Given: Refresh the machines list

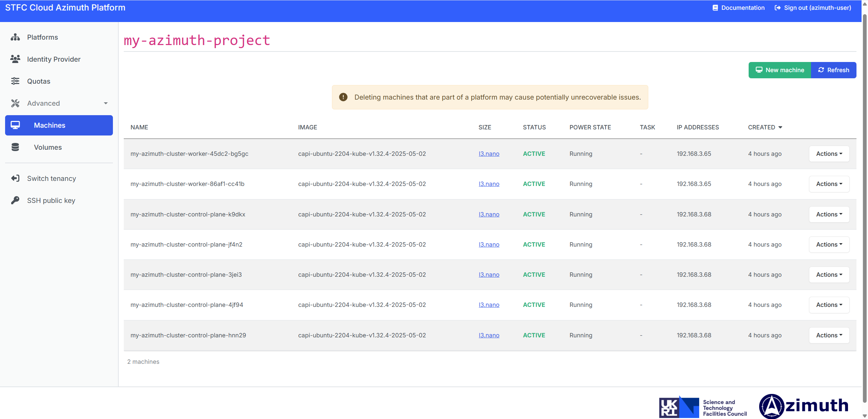Looking at the screenshot, I should click(x=833, y=70).
